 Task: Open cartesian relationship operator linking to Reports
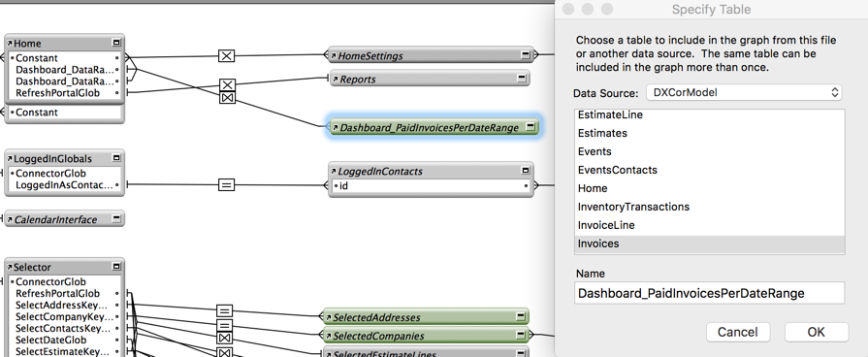[x=228, y=84]
